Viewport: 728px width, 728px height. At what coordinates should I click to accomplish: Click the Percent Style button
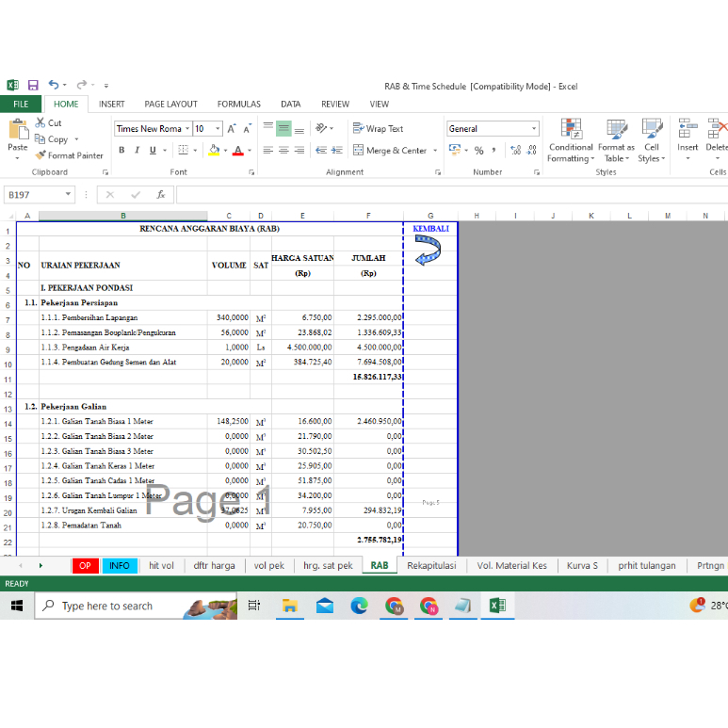(x=478, y=151)
